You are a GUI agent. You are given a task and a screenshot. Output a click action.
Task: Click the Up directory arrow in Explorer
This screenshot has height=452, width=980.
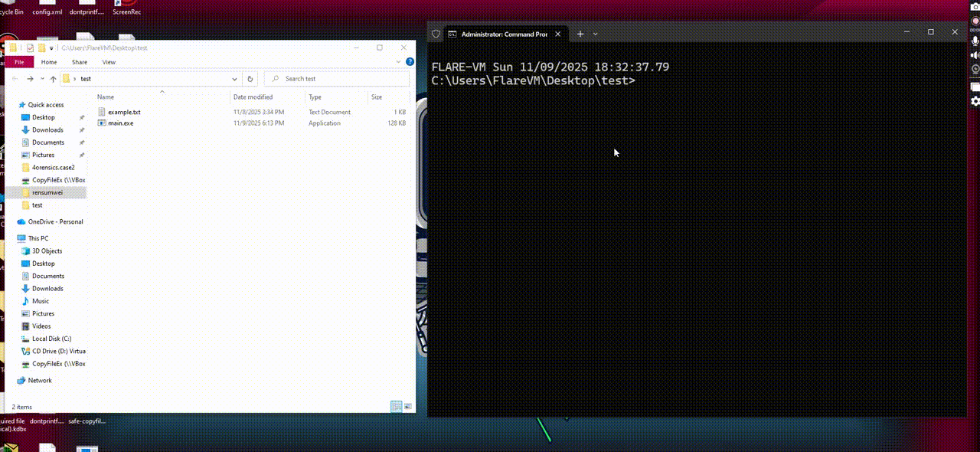[53, 79]
